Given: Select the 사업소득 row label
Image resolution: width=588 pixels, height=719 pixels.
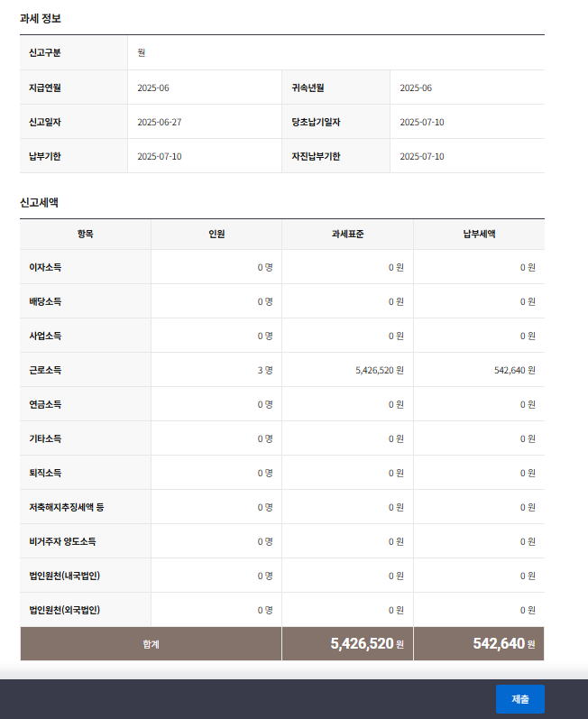Looking at the screenshot, I should click(45, 336).
